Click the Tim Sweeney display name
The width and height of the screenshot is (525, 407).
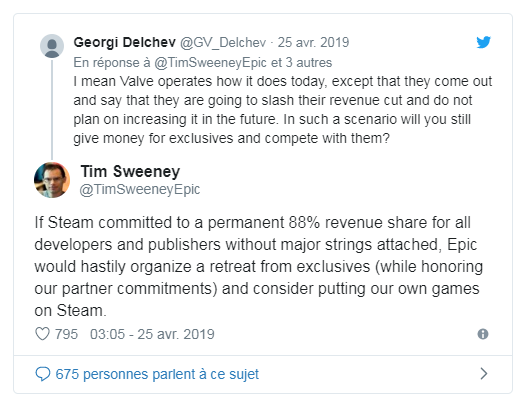(x=130, y=171)
